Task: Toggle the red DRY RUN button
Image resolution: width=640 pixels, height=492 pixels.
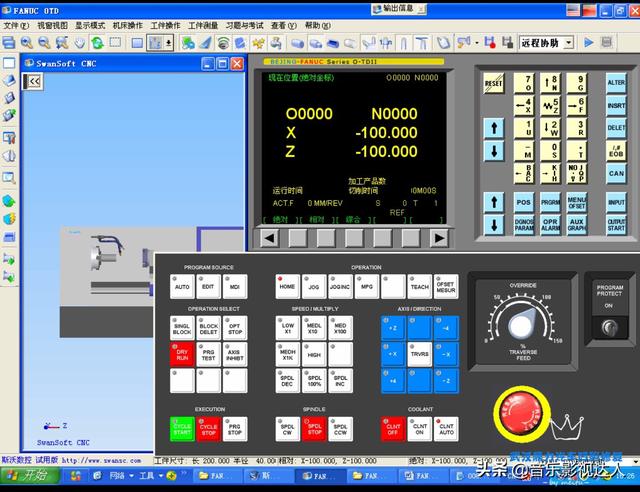Action: (x=182, y=354)
